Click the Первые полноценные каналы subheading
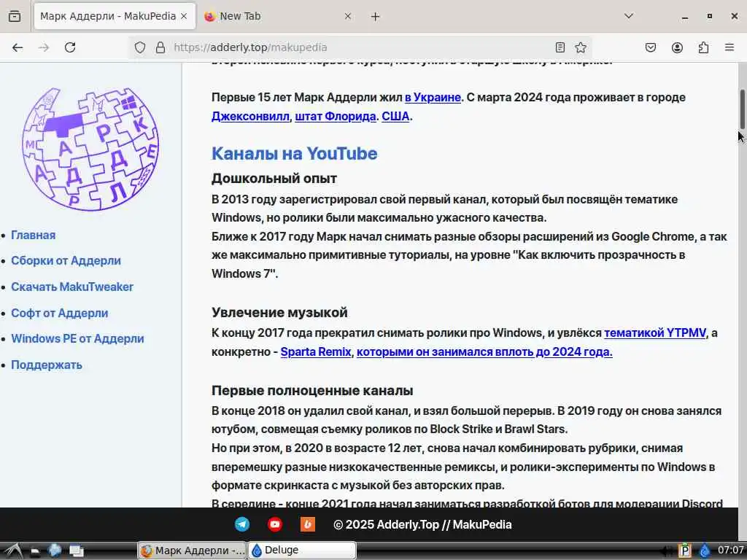The height and width of the screenshot is (560, 747). [312, 391]
